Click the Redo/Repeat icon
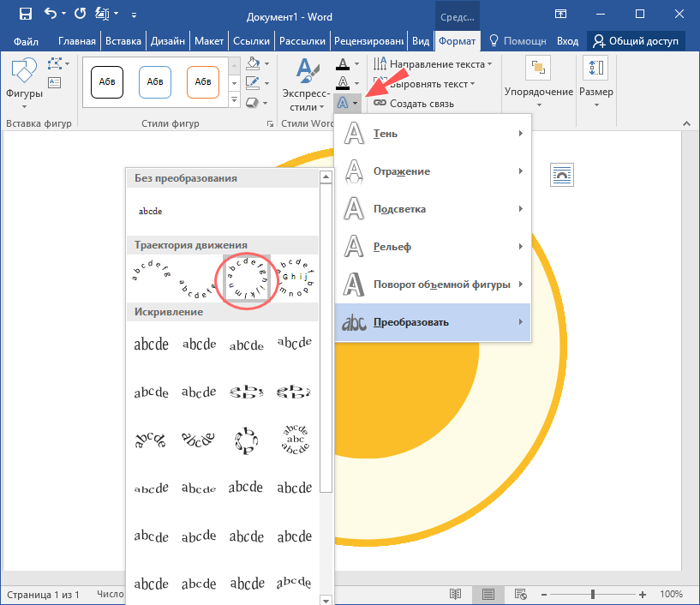 [x=80, y=14]
